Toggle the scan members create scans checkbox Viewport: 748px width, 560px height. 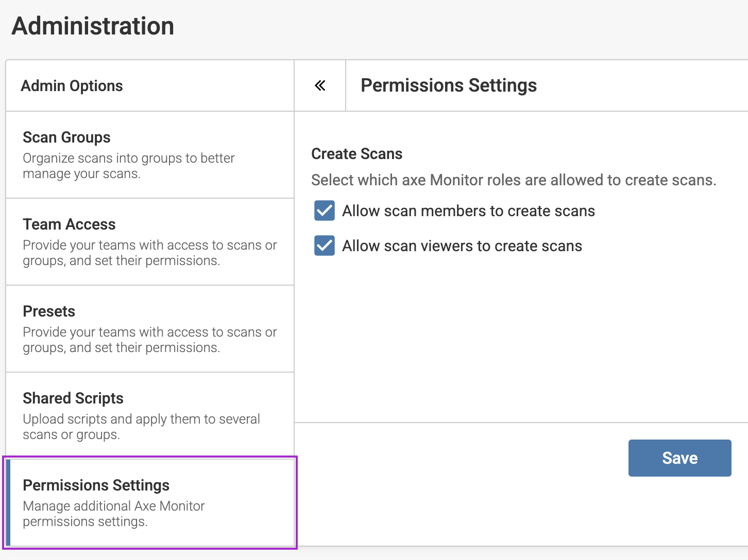(x=324, y=211)
